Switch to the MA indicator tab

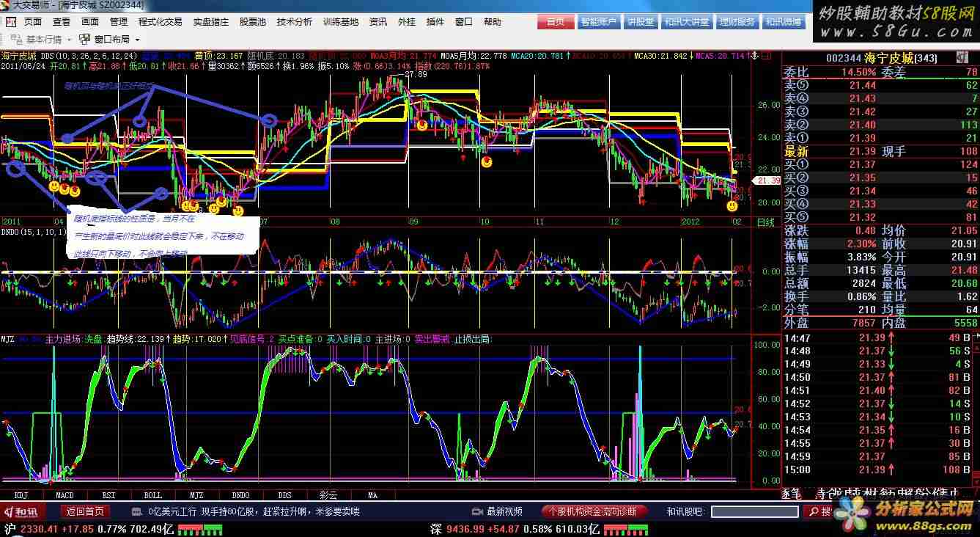372,495
